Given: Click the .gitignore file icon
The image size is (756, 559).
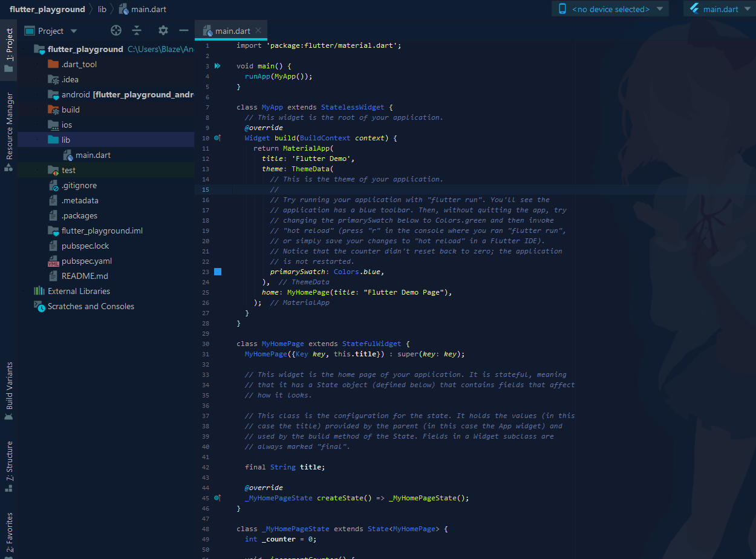Looking at the screenshot, I should [x=53, y=186].
